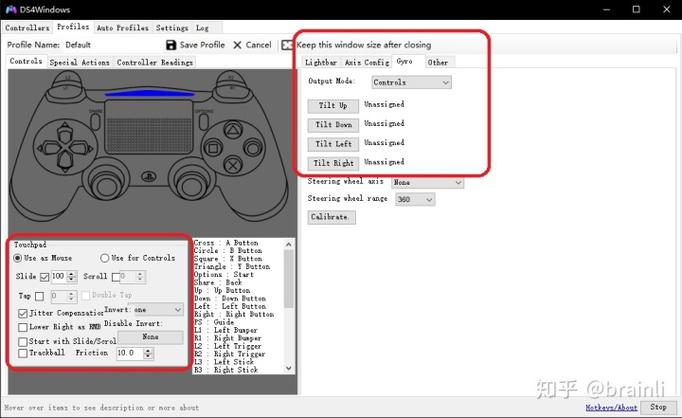Click the D-pad up arrow on controller

65,134
